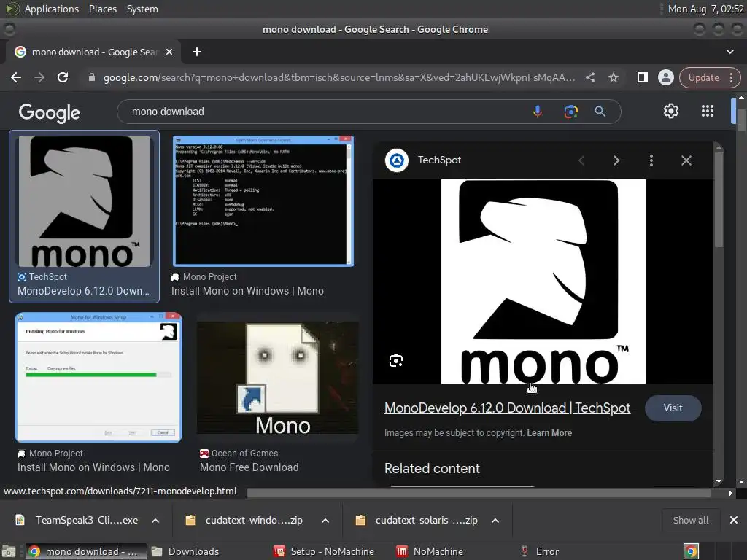747x560 pixels.
Task: Select the TechSpot mono logo thumbnail
Action: (85, 201)
